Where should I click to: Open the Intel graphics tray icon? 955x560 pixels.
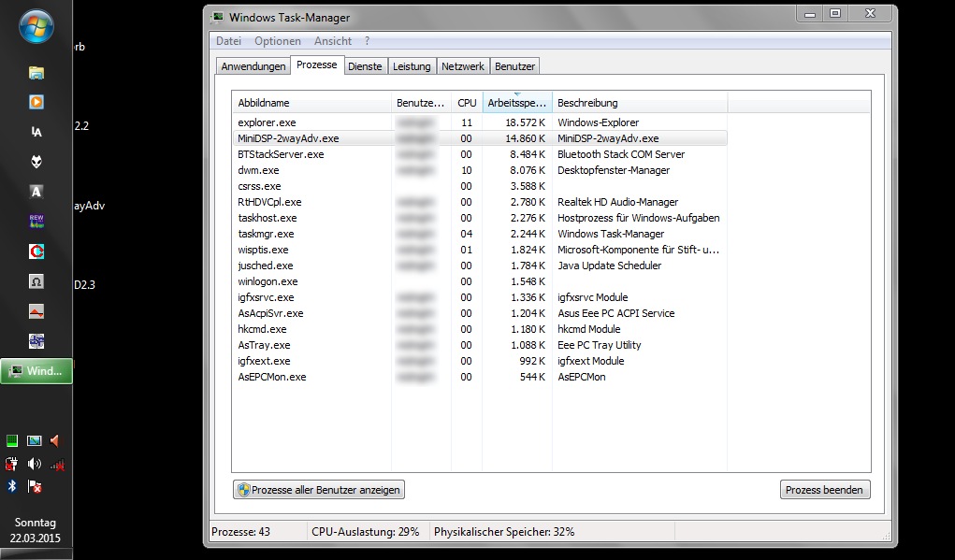34,440
